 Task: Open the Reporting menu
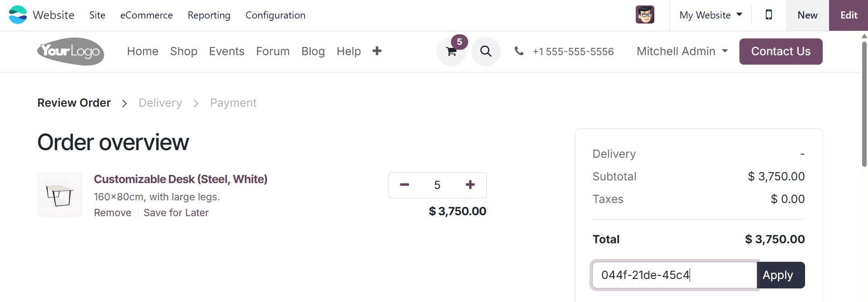tap(209, 15)
